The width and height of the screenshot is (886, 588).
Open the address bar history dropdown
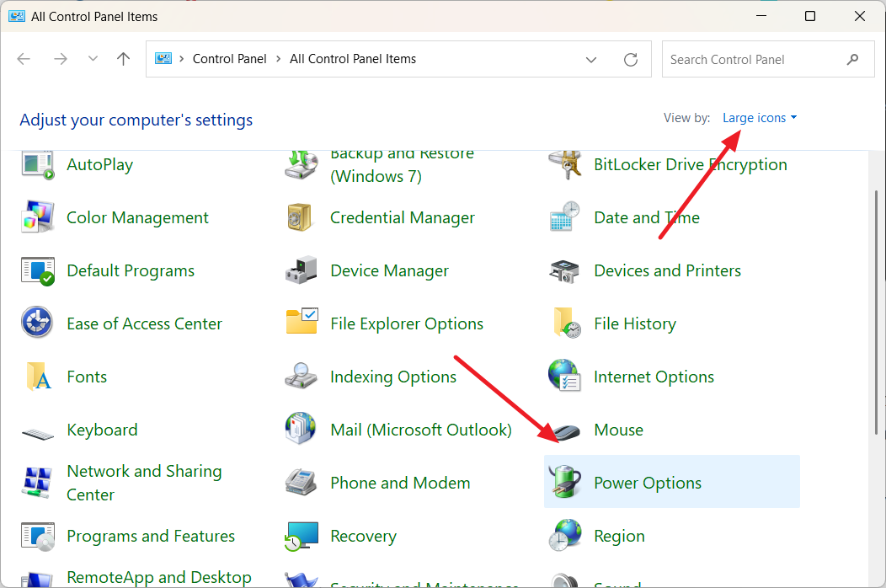(x=591, y=59)
